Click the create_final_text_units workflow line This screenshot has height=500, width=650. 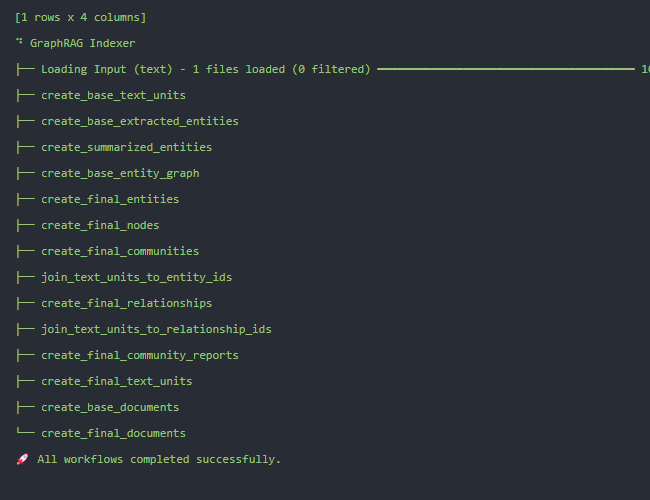[116, 382]
